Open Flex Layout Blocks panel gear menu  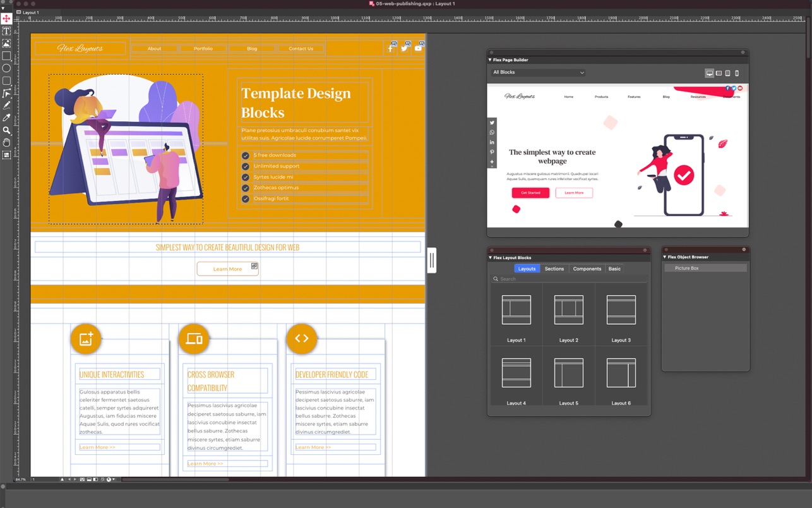click(645, 250)
